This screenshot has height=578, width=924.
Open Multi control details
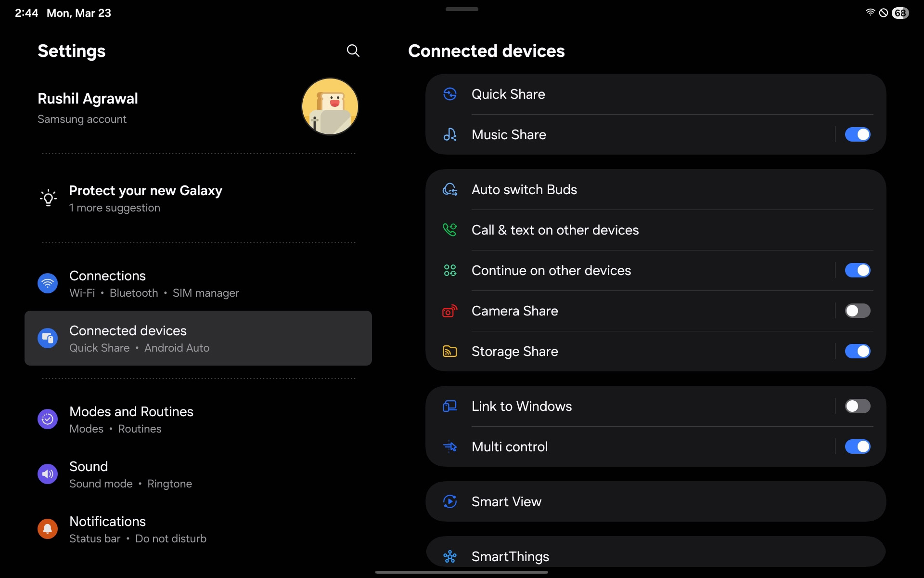tap(629, 447)
